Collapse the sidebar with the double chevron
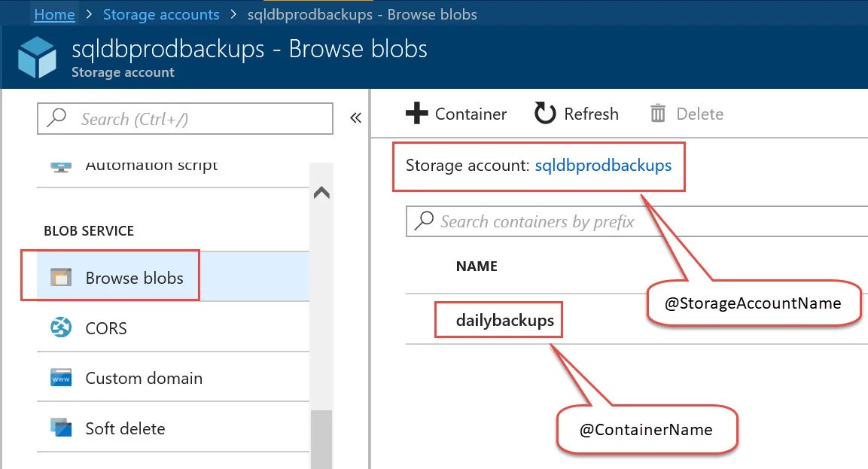The width and height of the screenshot is (868, 469). pos(355,117)
